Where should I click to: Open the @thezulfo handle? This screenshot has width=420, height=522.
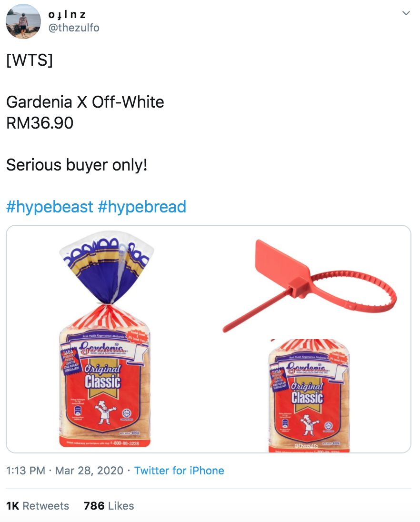click(x=74, y=28)
